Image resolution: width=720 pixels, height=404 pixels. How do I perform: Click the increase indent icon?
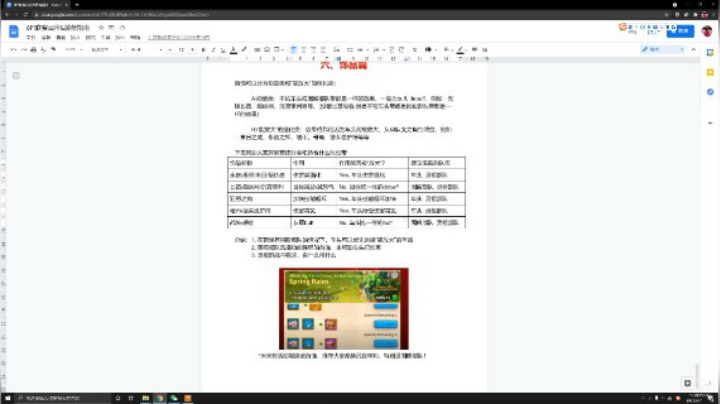(401, 50)
